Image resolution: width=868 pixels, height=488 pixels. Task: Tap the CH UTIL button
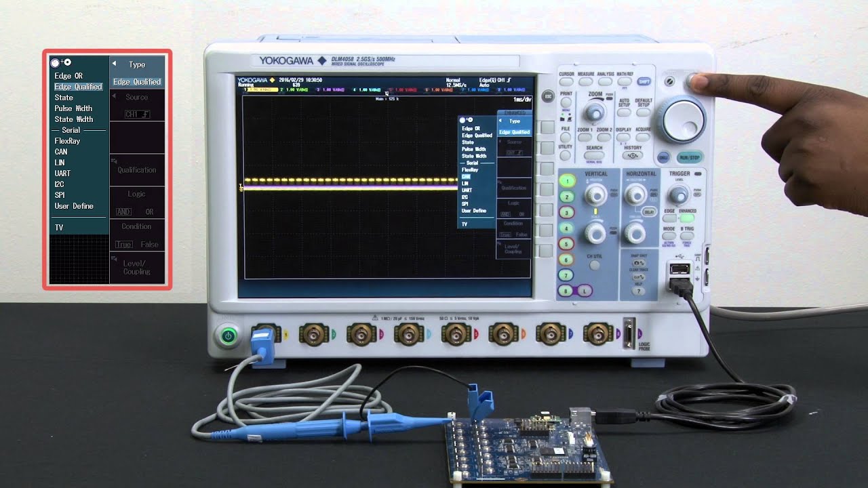click(594, 265)
